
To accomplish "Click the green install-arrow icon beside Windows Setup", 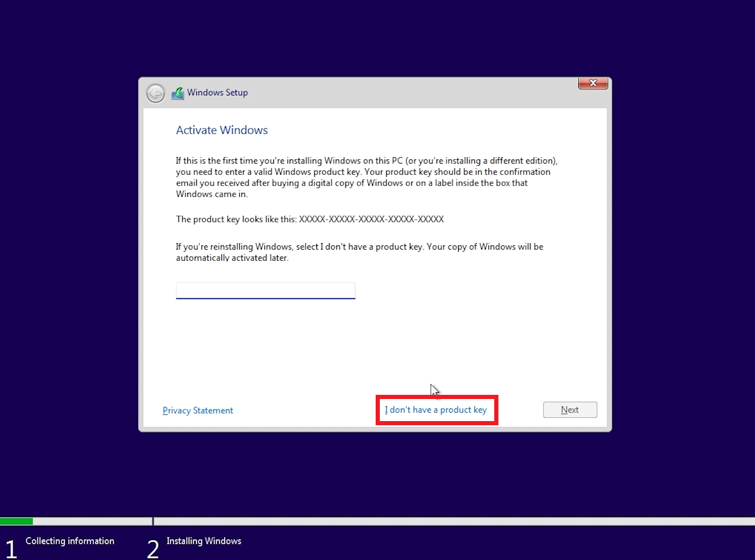I will click(x=177, y=92).
